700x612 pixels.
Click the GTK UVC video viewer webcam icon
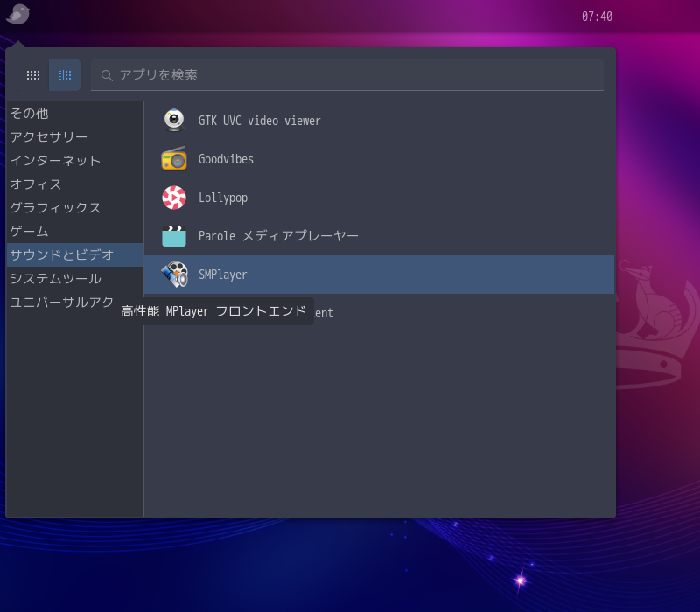(174, 121)
